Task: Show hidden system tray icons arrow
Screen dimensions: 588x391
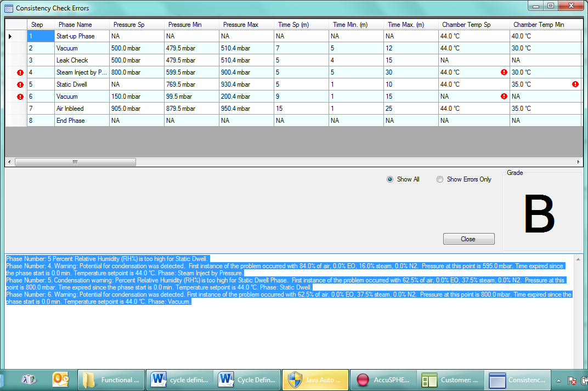Action: pyautogui.click(x=558, y=380)
